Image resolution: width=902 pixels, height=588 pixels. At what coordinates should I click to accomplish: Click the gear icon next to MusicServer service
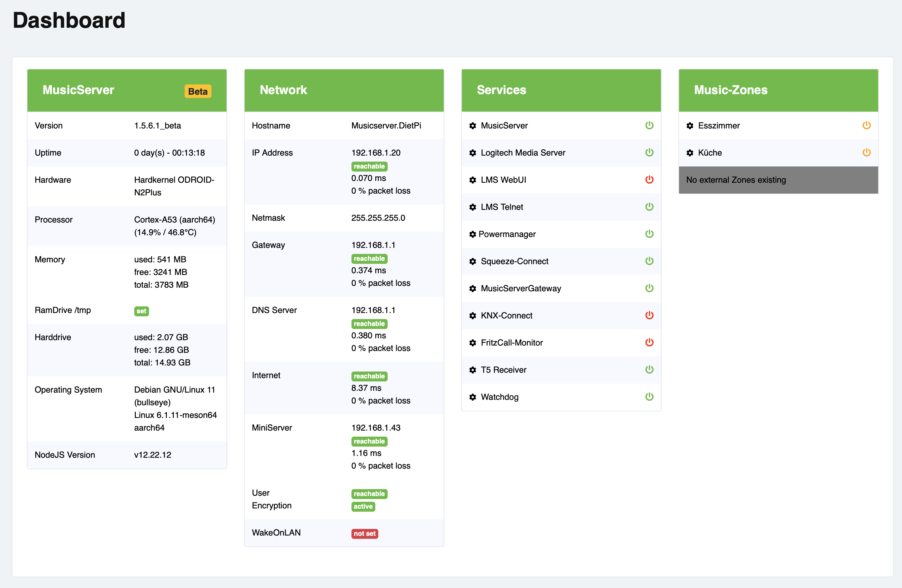(473, 126)
